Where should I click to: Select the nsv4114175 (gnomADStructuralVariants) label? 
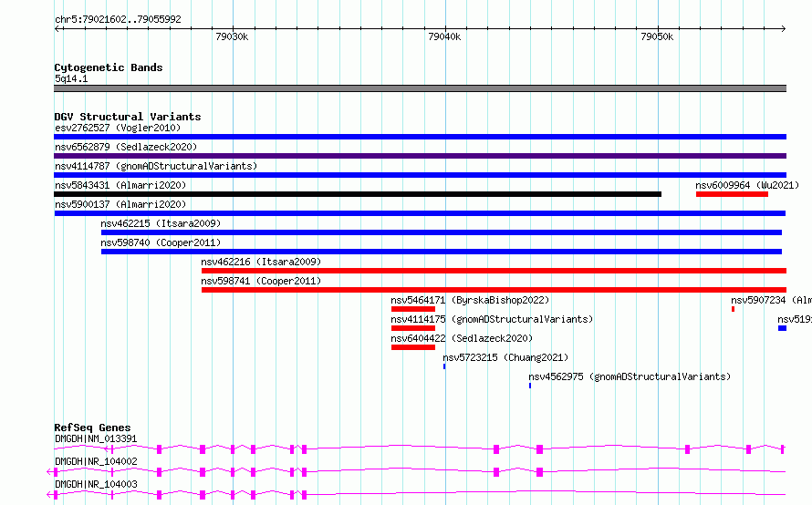coord(492,319)
